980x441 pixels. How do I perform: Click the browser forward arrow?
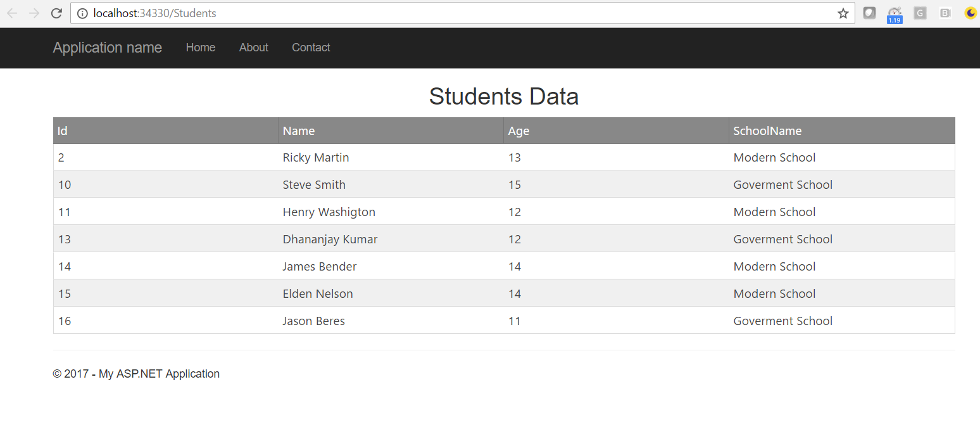(x=34, y=13)
